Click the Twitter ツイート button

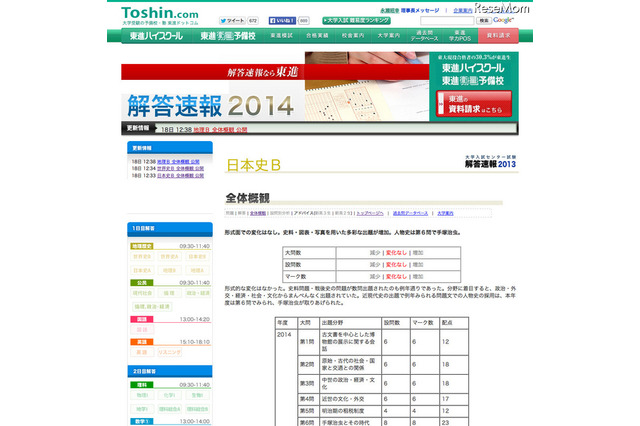point(232,20)
